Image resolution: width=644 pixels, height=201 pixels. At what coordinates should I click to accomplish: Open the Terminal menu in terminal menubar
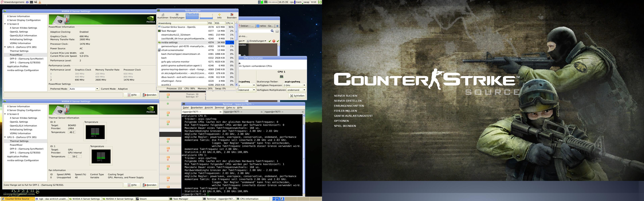coord(219,108)
